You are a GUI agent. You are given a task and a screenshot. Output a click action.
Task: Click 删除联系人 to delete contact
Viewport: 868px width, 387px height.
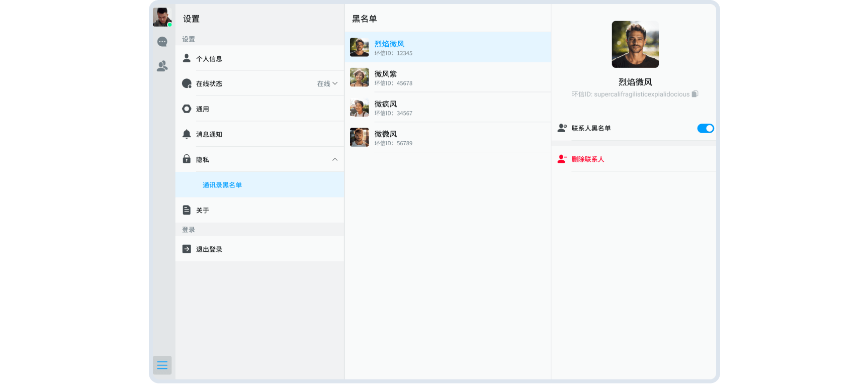(587, 159)
